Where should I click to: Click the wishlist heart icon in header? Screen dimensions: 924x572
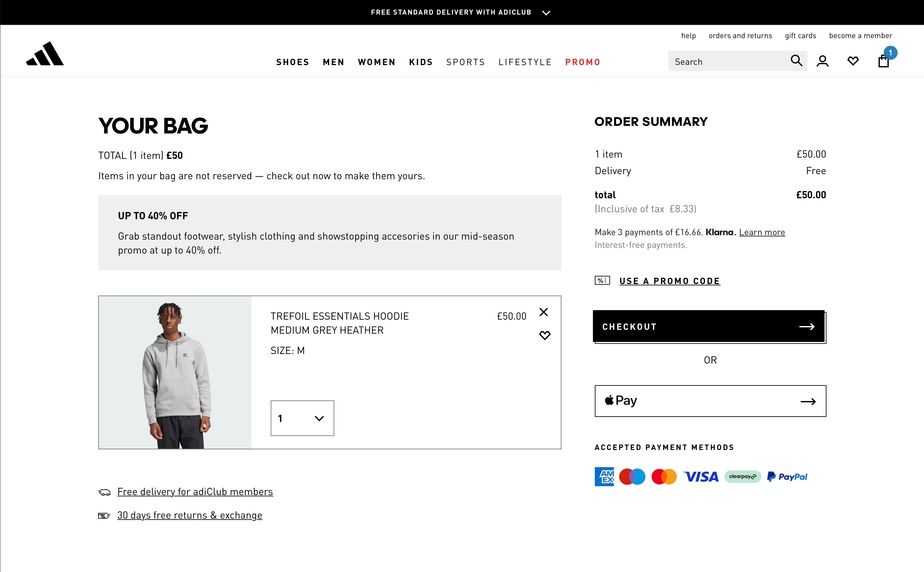[x=853, y=61]
